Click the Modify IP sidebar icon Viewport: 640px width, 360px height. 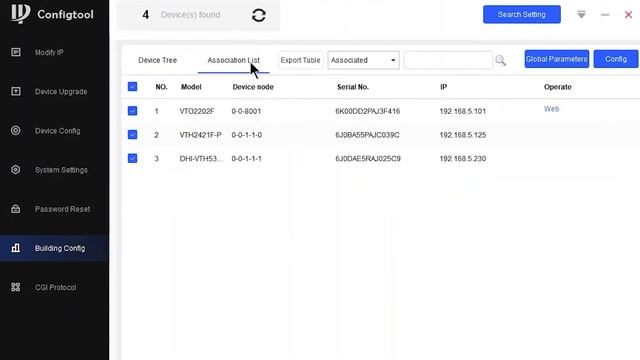pyautogui.click(x=16, y=52)
